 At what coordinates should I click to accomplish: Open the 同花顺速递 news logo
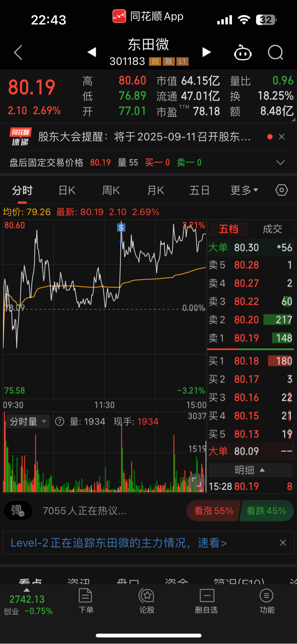[20, 137]
